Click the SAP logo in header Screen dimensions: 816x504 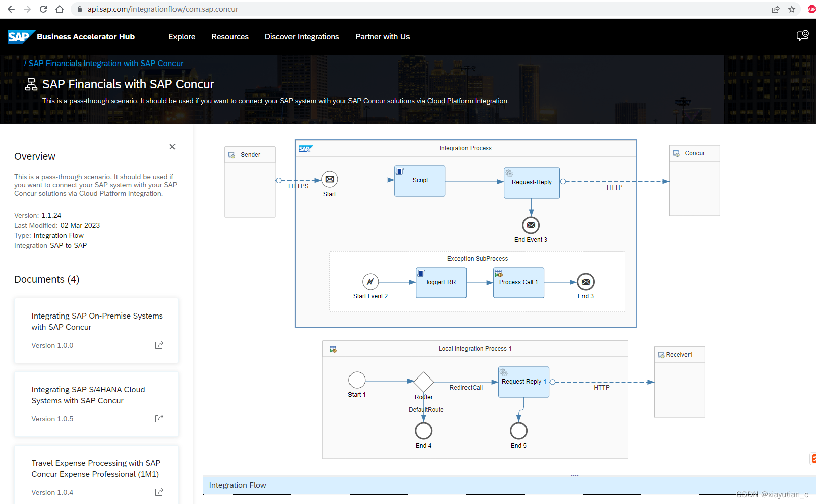(x=21, y=37)
